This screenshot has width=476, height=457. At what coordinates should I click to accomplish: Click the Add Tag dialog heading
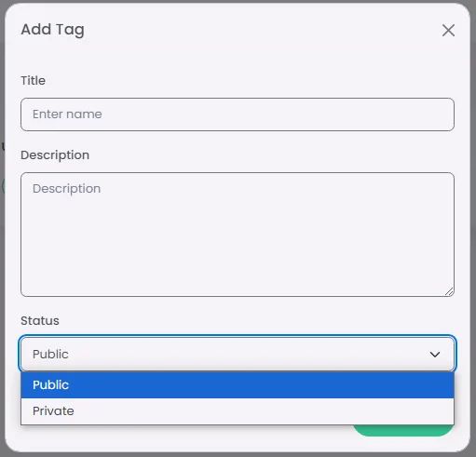click(x=52, y=30)
